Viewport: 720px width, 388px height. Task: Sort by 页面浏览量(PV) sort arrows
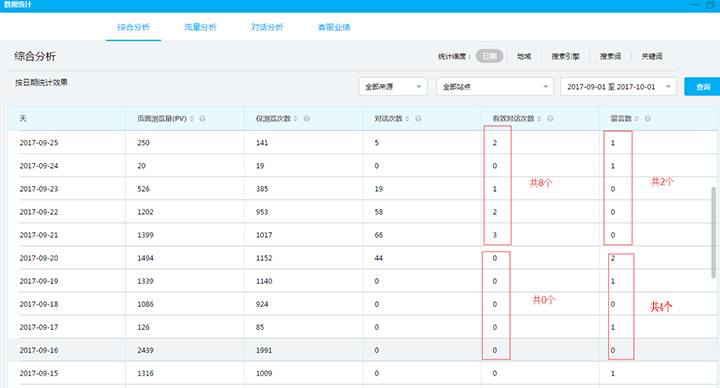[192, 118]
